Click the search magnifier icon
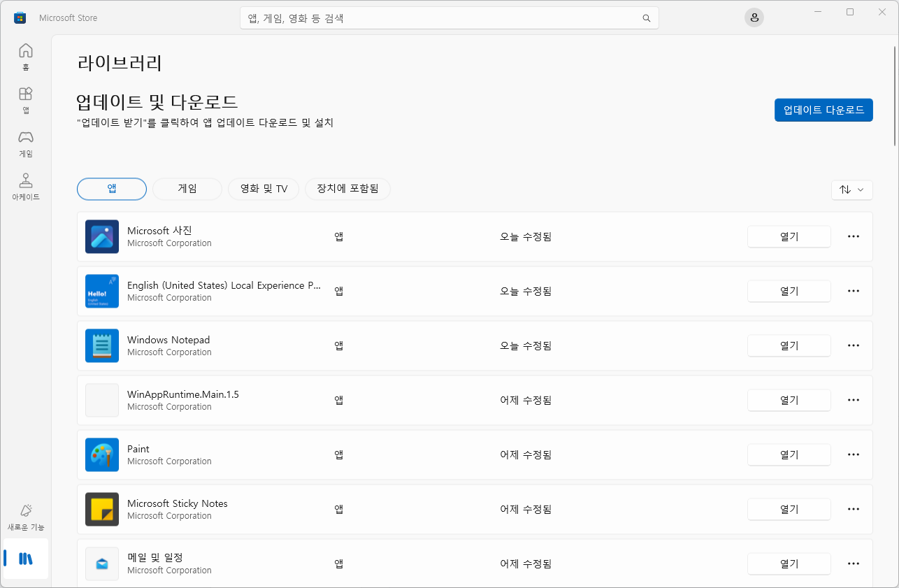This screenshot has width=899, height=588. (647, 18)
